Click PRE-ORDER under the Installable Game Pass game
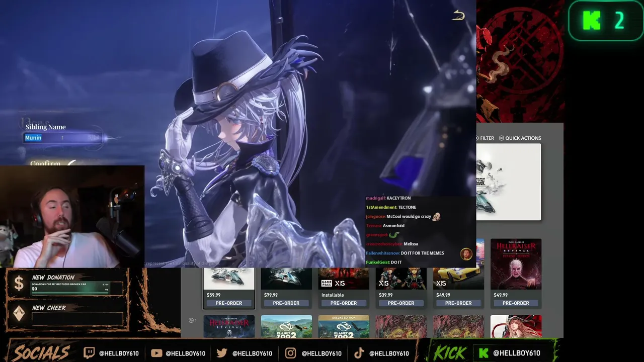 point(344,303)
